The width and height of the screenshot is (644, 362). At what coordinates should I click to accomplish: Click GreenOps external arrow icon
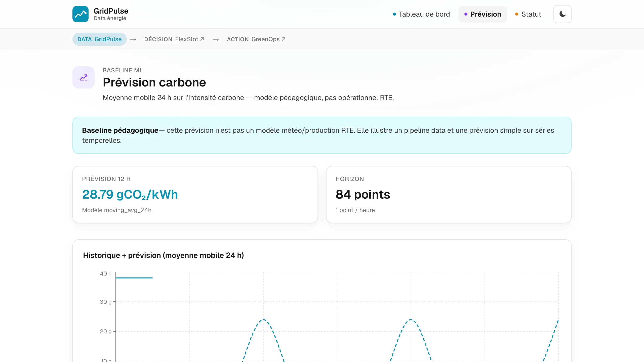tap(284, 39)
